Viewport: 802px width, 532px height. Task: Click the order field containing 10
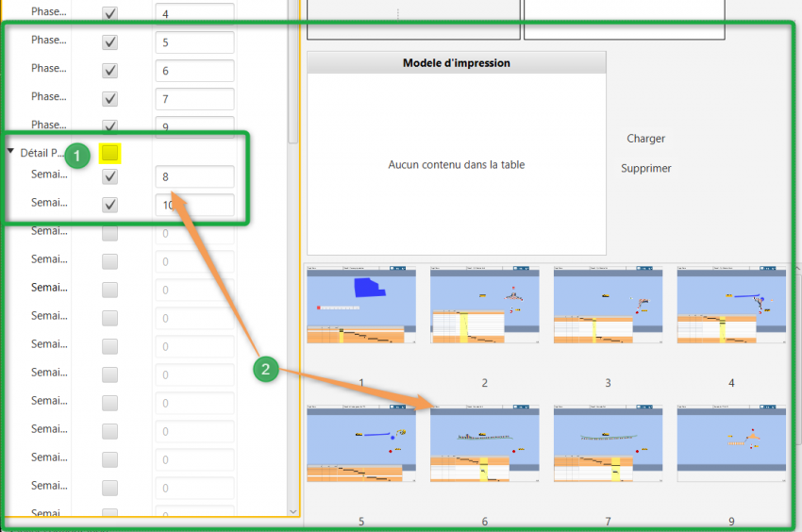(195, 205)
